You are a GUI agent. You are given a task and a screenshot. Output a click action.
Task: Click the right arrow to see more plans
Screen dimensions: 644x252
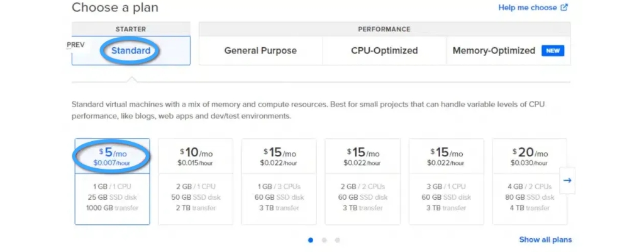click(567, 180)
